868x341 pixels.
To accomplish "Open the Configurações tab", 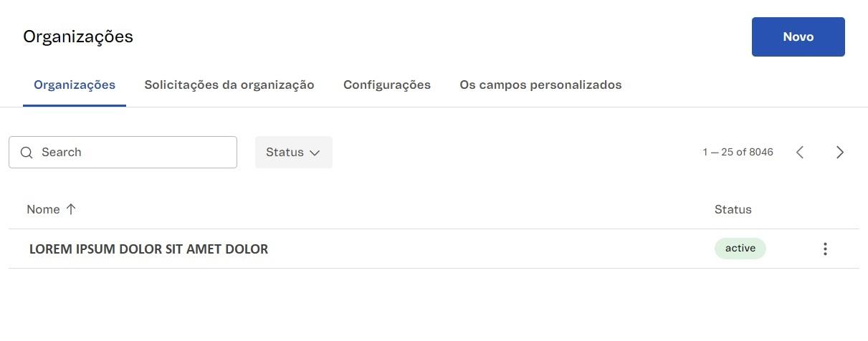I will pos(387,85).
